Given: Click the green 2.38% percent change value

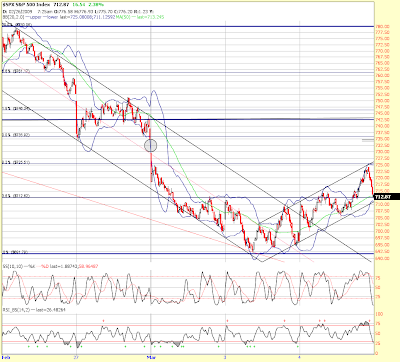Looking at the screenshot, I should coord(97,5).
